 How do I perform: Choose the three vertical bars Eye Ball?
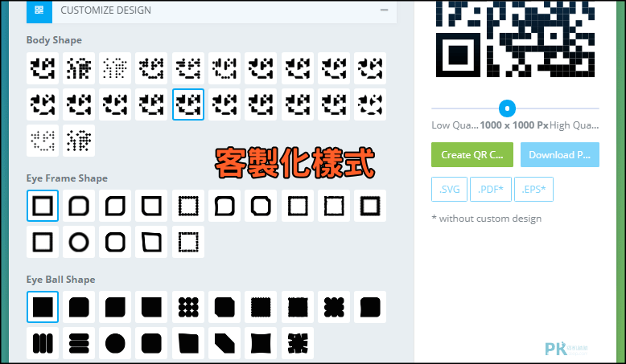coord(43,343)
